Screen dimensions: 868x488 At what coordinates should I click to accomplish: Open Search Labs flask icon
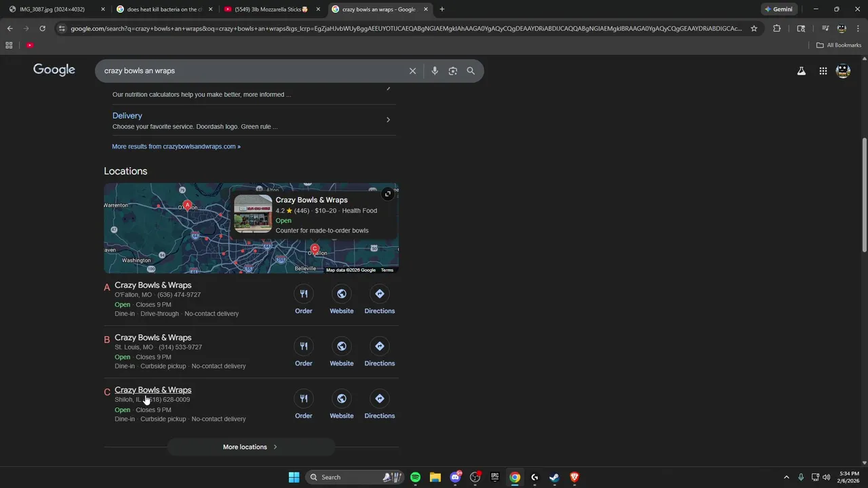[x=802, y=70]
